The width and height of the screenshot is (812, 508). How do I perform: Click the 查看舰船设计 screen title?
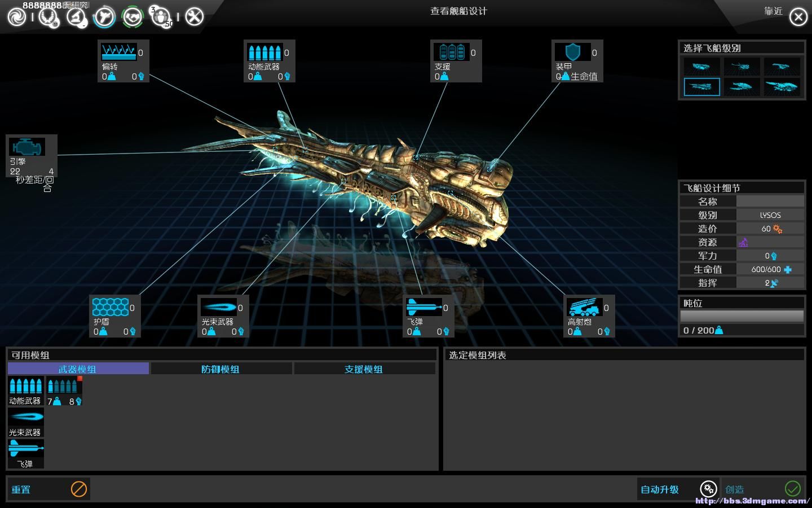click(458, 11)
